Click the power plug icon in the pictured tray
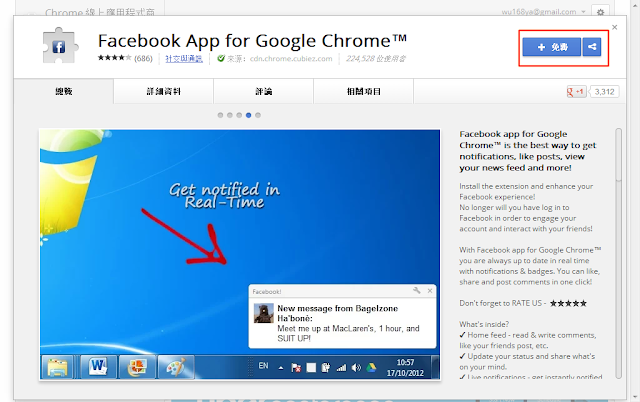The image size is (640, 402). [x=326, y=368]
